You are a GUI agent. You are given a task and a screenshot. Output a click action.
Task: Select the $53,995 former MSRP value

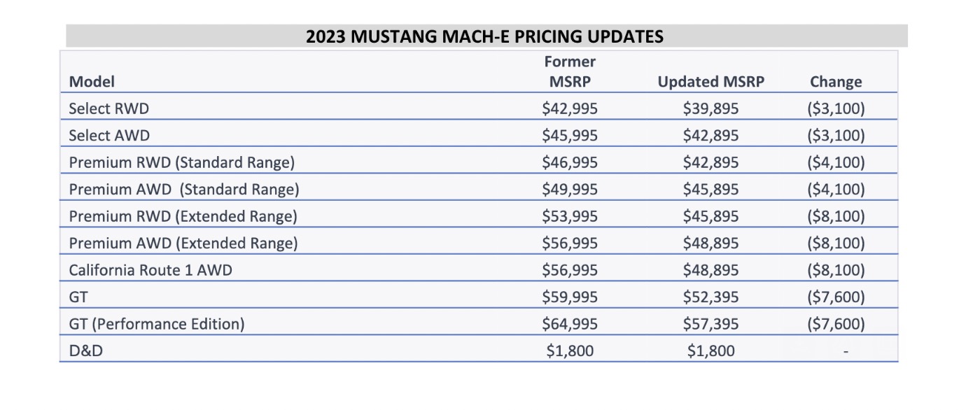[x=570, y=216]
